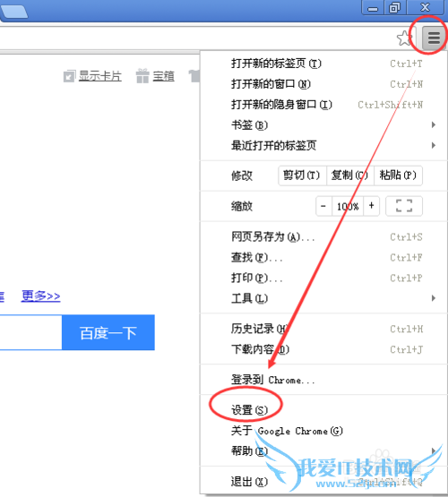448x497 pixels.
Task: Click the 复制 (C) button
Action: click(x=350, y=176)
